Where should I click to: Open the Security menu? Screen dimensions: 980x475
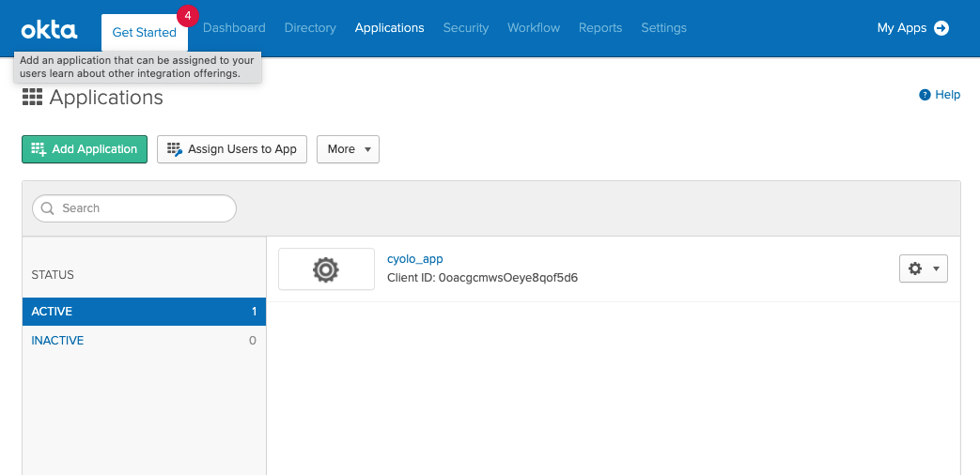click(x=466, y=28)
